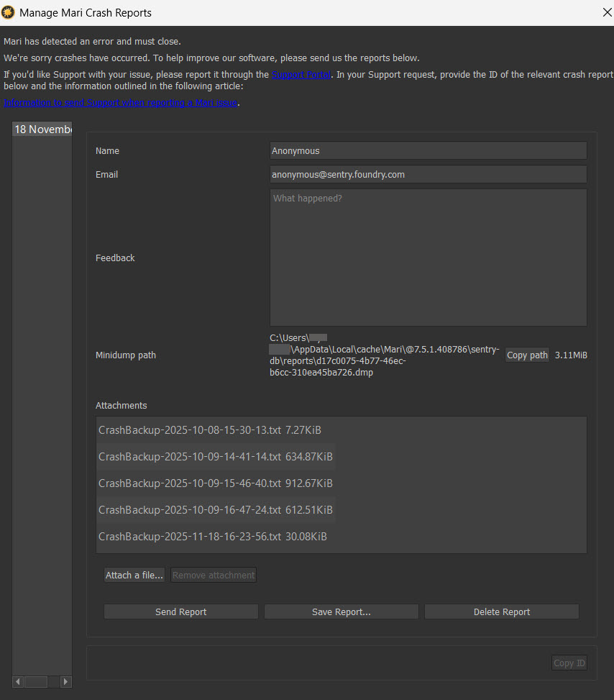
Task: Click the report list's right scroll arrow
Action: coord(65,681)
